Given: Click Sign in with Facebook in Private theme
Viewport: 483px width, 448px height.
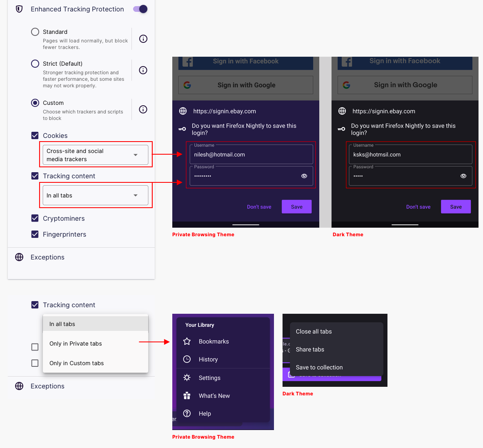Looking at the screenshot, I should [x=246, y=63].
